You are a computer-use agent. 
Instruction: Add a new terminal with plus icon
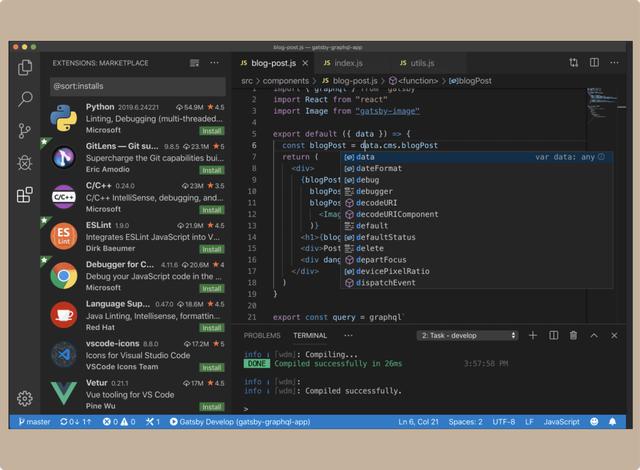(533, 335)
